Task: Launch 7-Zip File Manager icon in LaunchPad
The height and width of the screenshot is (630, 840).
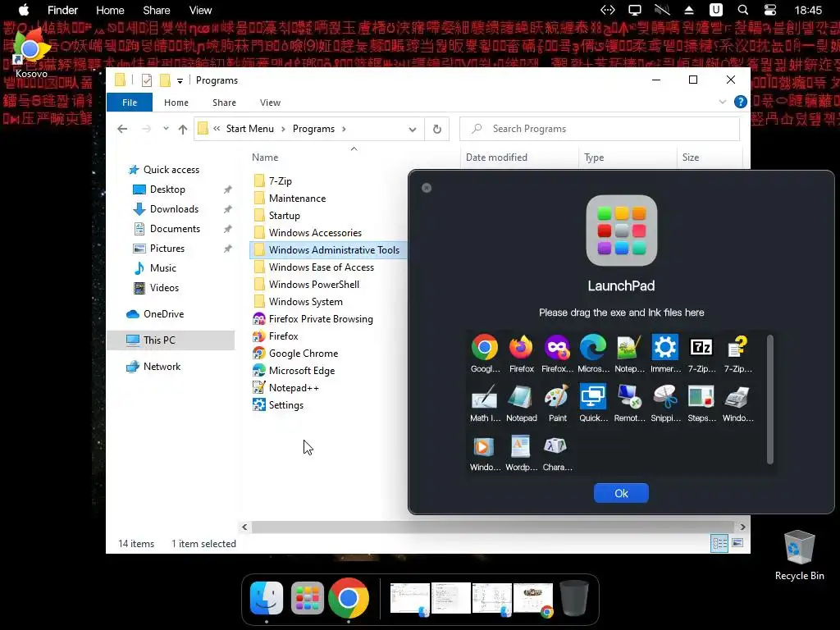Action: (701, 348)
